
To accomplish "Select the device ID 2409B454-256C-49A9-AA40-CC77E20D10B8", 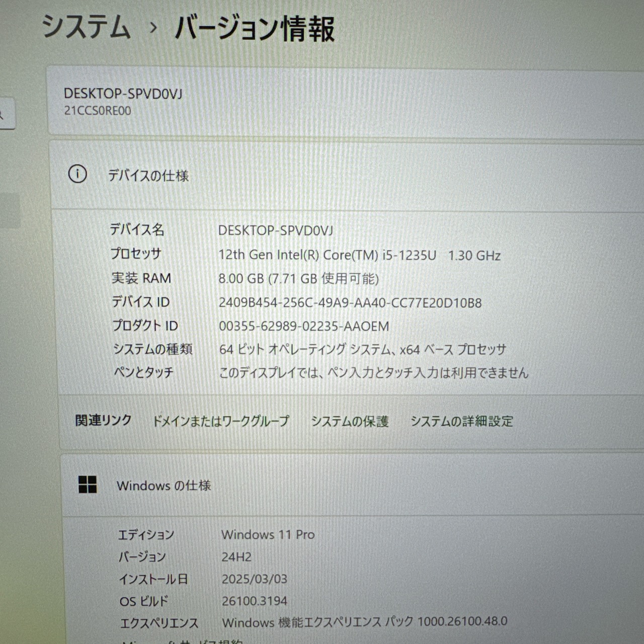I will tap(350, 303).
